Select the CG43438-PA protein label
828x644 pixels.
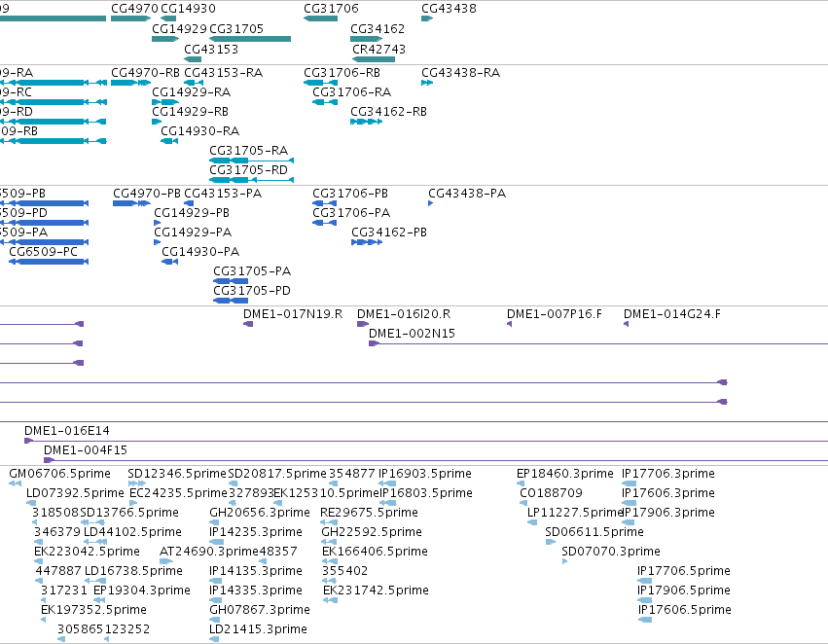(467, 194)
